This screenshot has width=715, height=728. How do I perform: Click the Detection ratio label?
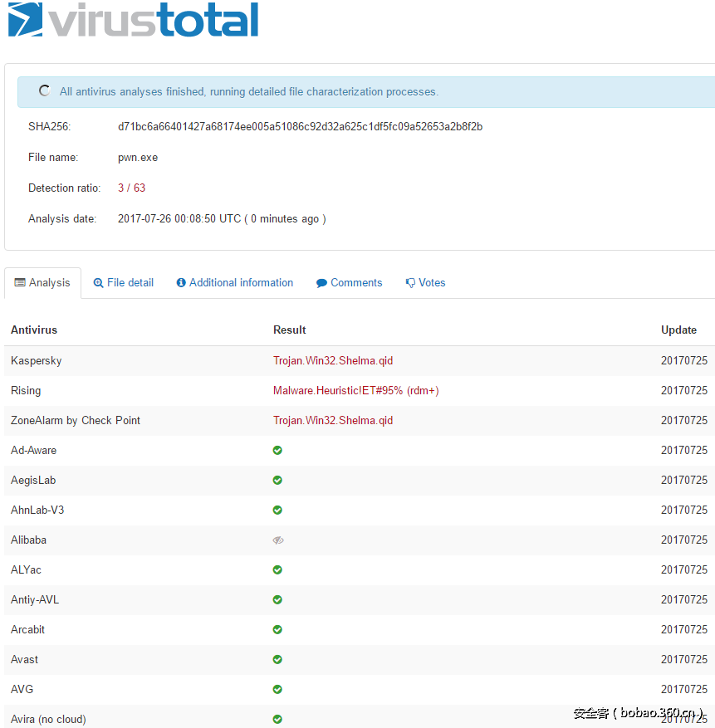click(x=64, y=188)
